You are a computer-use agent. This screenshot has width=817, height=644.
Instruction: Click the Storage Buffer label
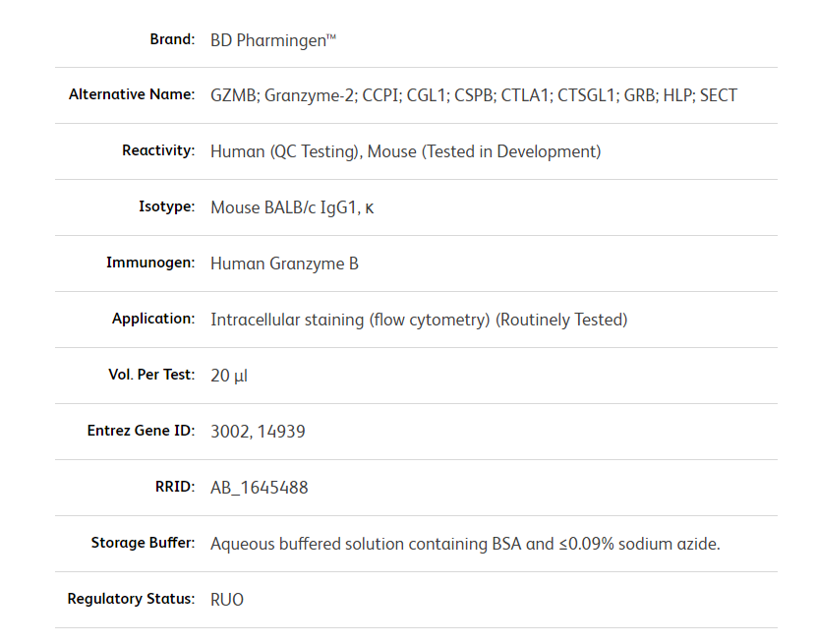143,544
